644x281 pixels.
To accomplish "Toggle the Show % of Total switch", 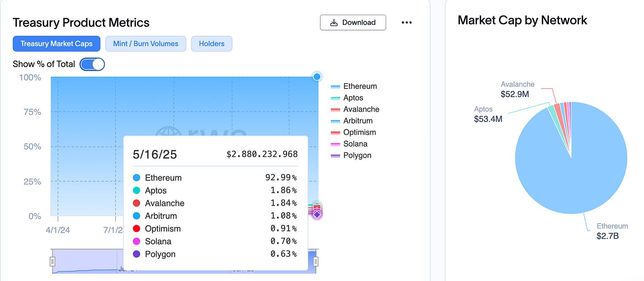I will (x=92, y=64).
